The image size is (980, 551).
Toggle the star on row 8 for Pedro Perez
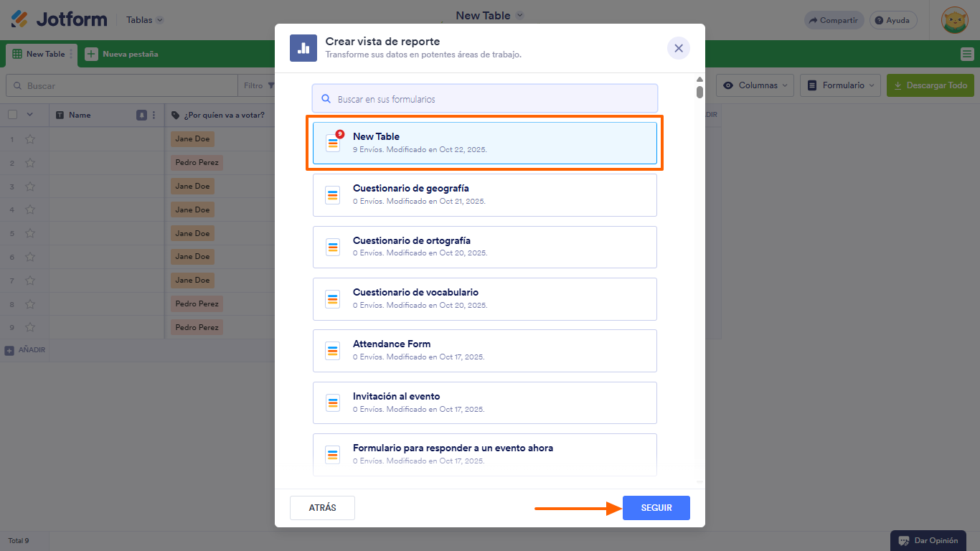point(29,303)
